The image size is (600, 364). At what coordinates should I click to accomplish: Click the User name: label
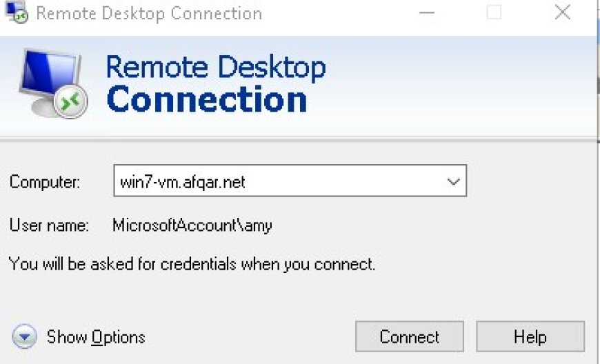(x=49, y=225)
